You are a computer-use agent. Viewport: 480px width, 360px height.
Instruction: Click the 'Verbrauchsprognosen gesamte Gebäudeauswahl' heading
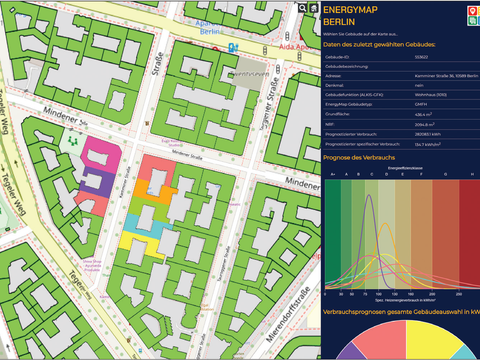click(x=401, y=312)
